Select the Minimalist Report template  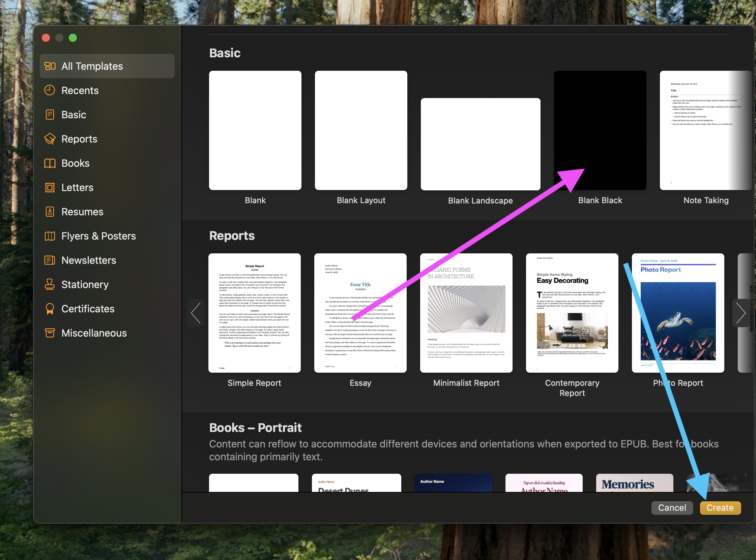pyautogui.click(x=466, y=313)
